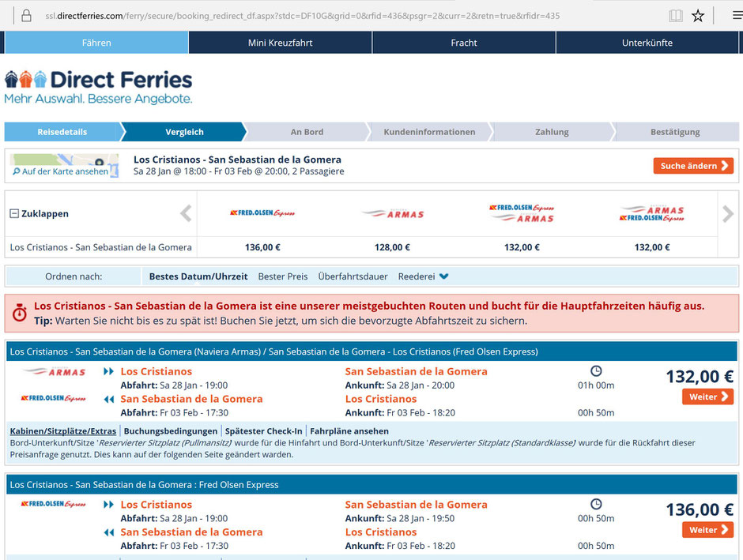The image size is (743, 560).
Task: Click Fred Olsen logo in second offer
Action: click(54, 504)
